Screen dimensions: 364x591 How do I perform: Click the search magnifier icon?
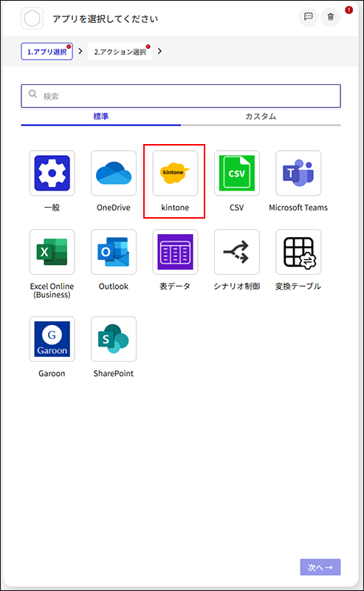[x=32, y=94]
